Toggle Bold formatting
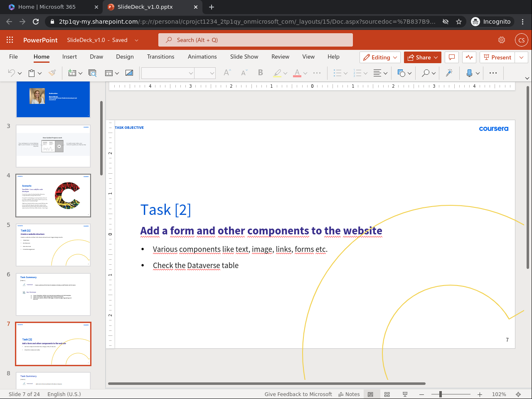Image resolution: width=532 pixels, height=399 pixels. click(x=261, y=73)
